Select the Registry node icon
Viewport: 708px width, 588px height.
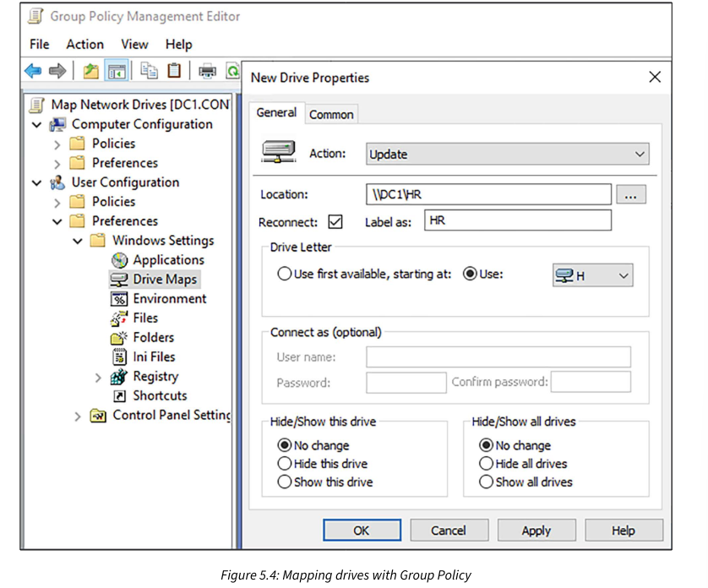click(119, 376)
